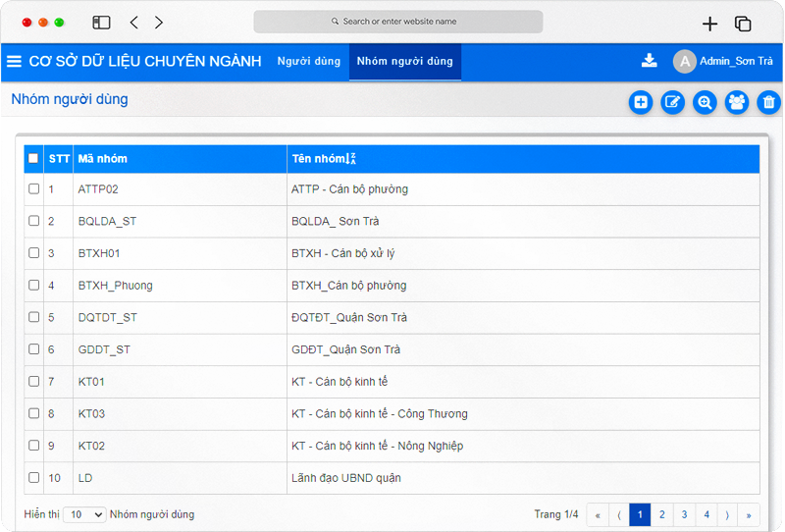
Task: Go to pagination page 1
Action: (x=640, y=514)
